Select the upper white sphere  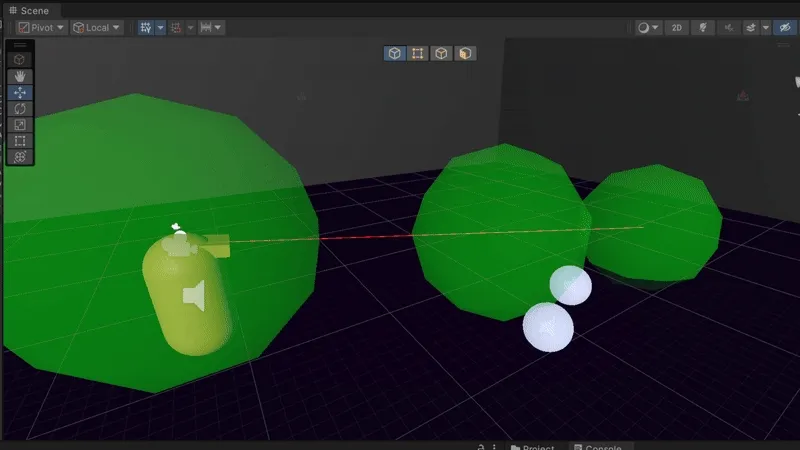[570, 285]
